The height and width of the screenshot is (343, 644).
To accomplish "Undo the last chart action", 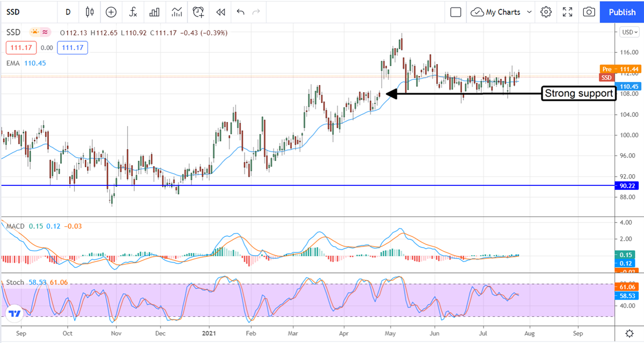I will pyautogui.click(x=240, y=12).
